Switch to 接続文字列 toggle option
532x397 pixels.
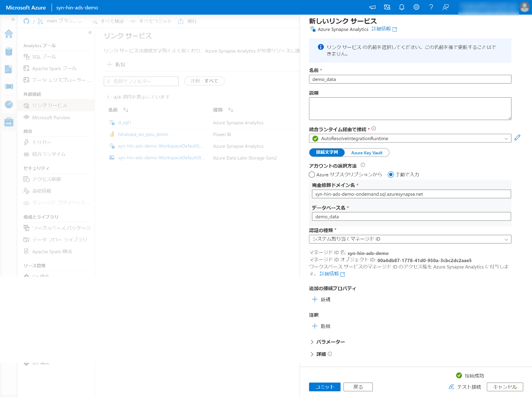click(327, 152)
